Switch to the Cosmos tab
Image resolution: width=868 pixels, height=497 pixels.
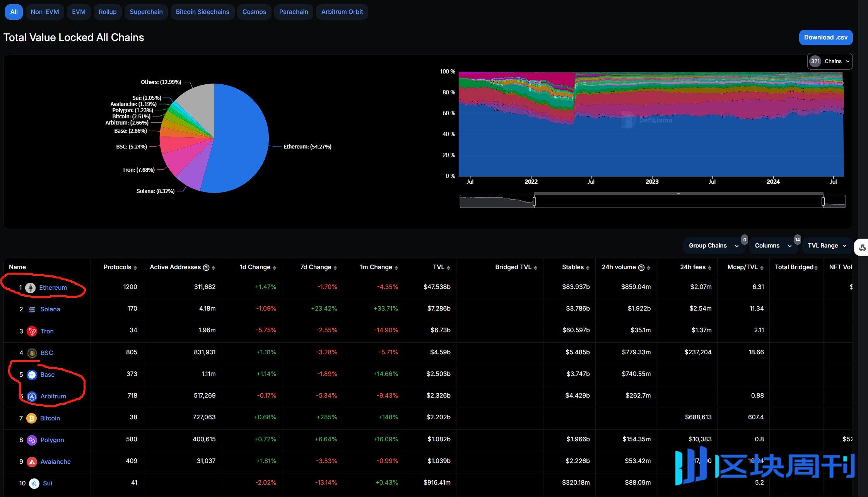[254, 12]
